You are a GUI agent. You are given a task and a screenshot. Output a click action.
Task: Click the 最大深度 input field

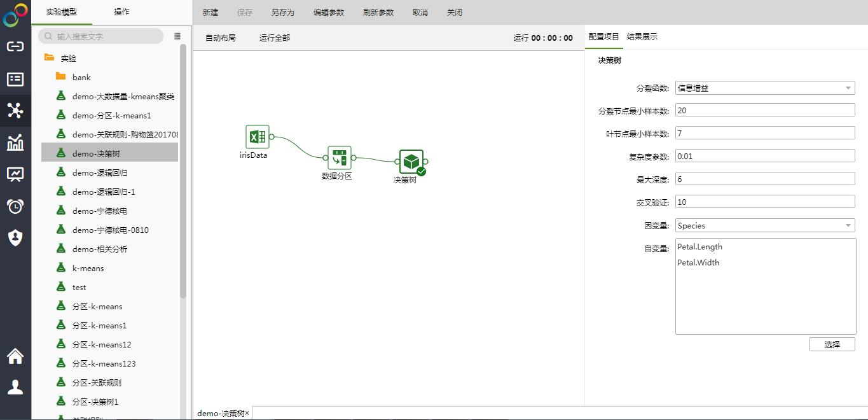click(764, 179)
